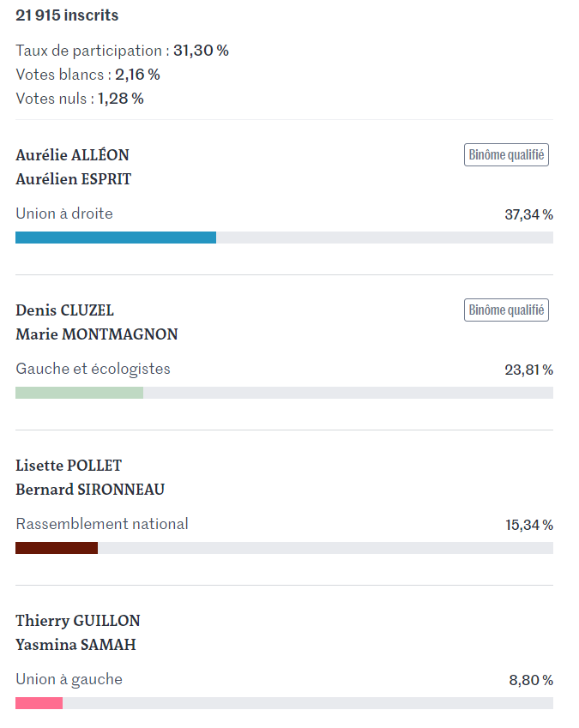Click the first Binôme qualifié badge for Alléon
579x728 pixels.
tap(506, 154)
